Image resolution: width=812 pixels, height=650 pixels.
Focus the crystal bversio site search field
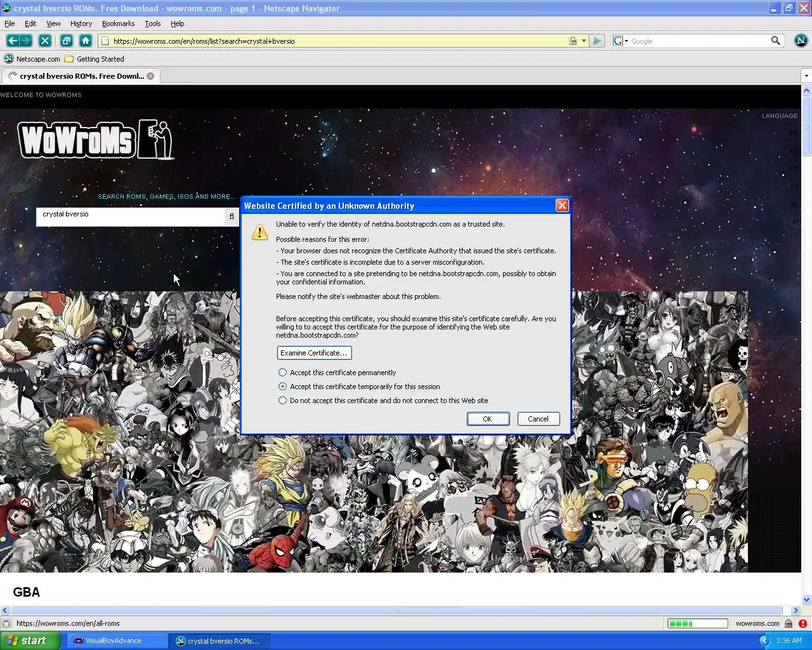(131, 216)
